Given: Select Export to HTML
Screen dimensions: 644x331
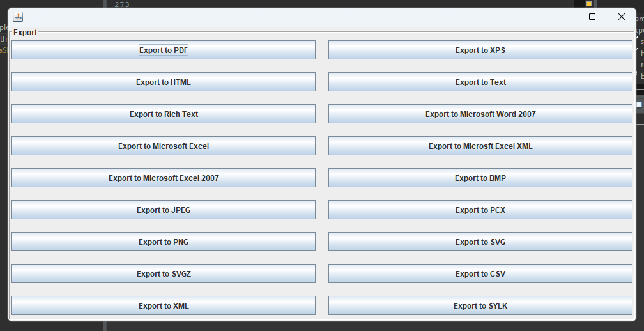Looking at the screenshot, I should pyautogui.click(x=164, y=82).
